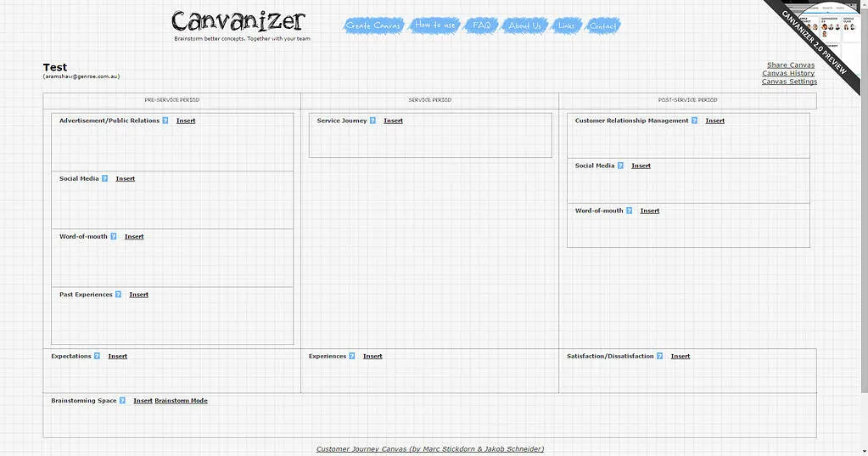Open the How to use page

coord(435,25)
